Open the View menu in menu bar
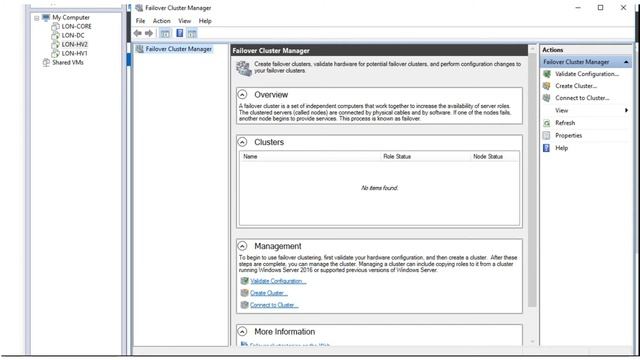 [184, 21]
